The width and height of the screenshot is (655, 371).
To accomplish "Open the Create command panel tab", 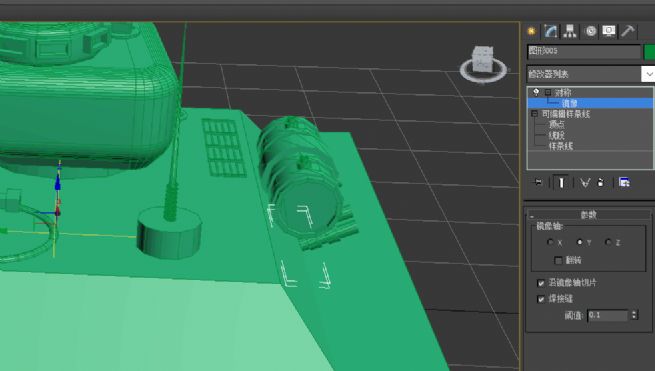I will (x=532, y=31).
